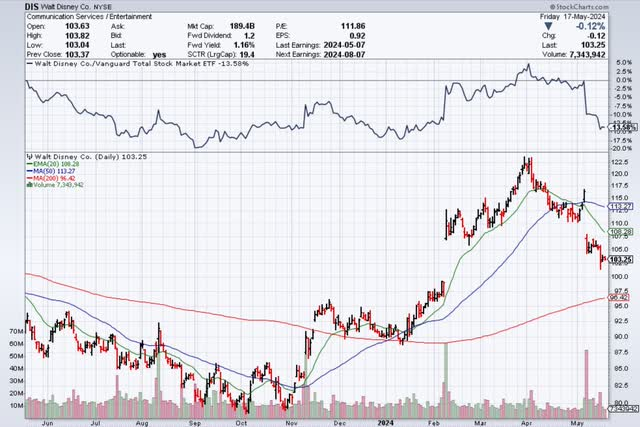Click the EPS value 0.92

click(x=358, y=36)
